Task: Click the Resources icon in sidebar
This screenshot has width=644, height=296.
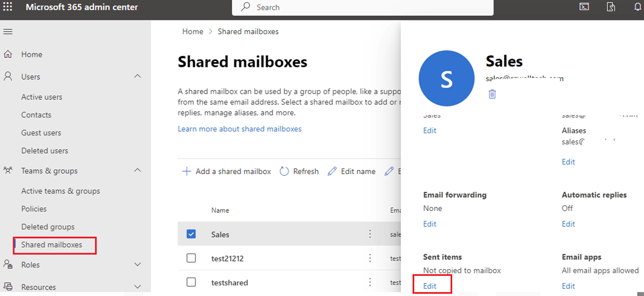Action: 8,287
